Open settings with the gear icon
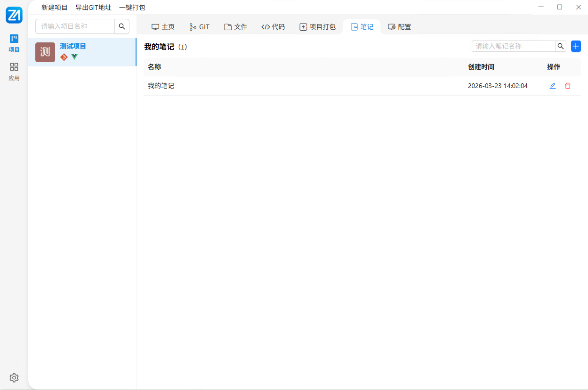 (x=14, y=377)
